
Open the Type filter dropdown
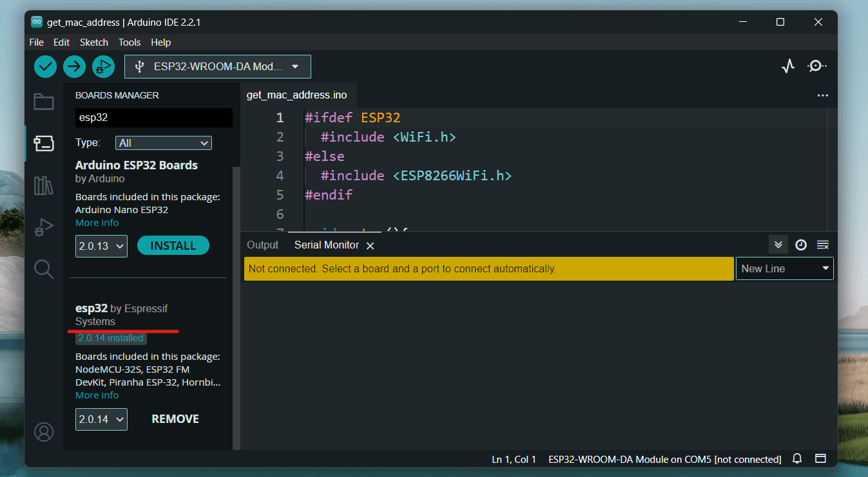164,143
